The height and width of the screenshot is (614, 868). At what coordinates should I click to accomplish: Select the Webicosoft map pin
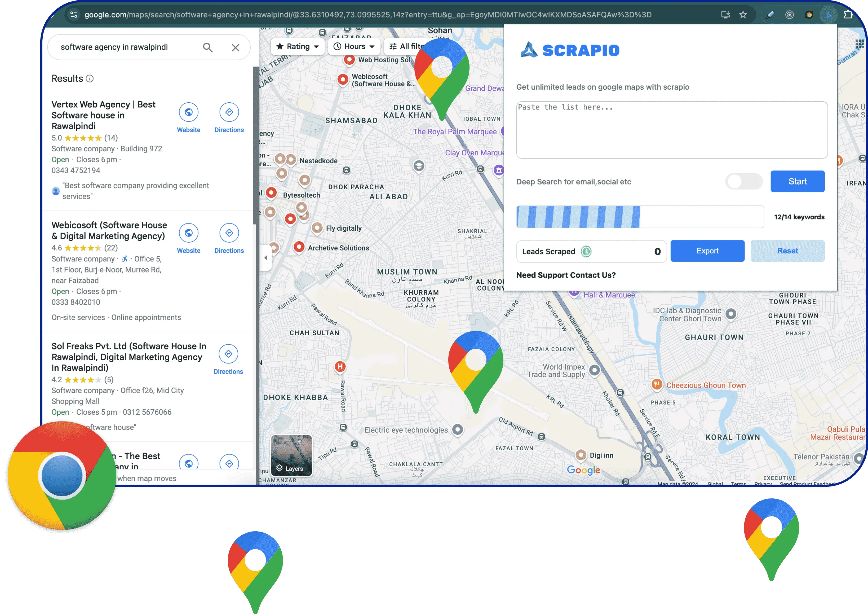click(x=343, y=80)
